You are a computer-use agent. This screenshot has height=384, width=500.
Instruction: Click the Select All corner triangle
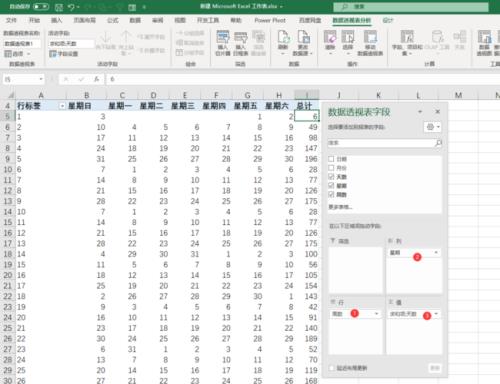pyautogui.click(x=10, y=95)
